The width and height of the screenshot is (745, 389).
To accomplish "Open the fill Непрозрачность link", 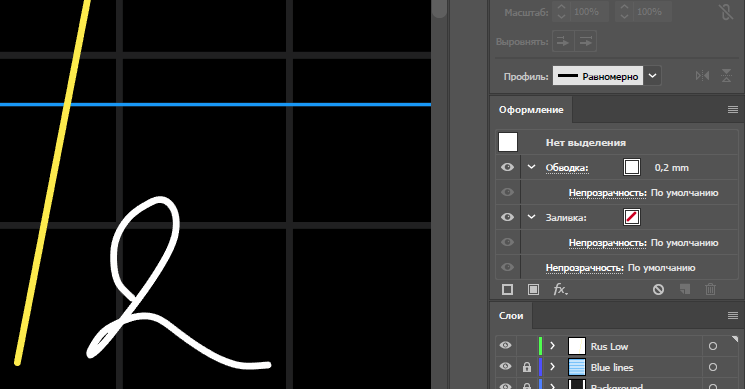I will (608, 243).
